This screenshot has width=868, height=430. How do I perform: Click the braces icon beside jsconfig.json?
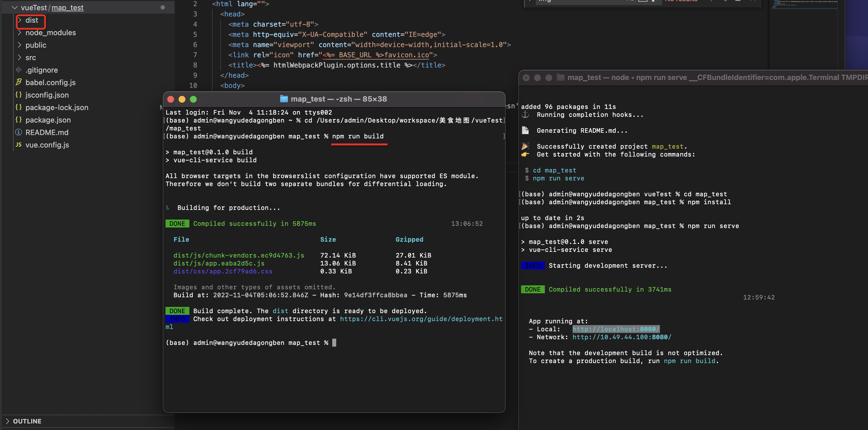tap(18, 95)
